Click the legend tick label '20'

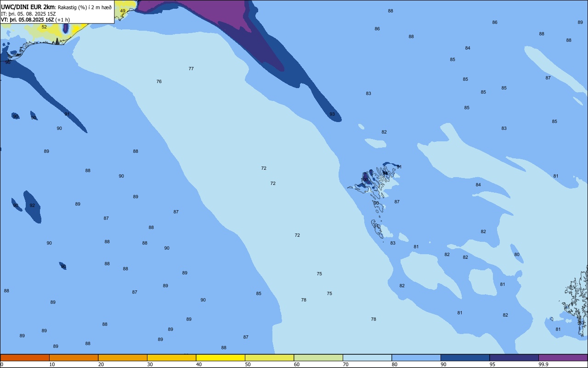coord(101,364)
